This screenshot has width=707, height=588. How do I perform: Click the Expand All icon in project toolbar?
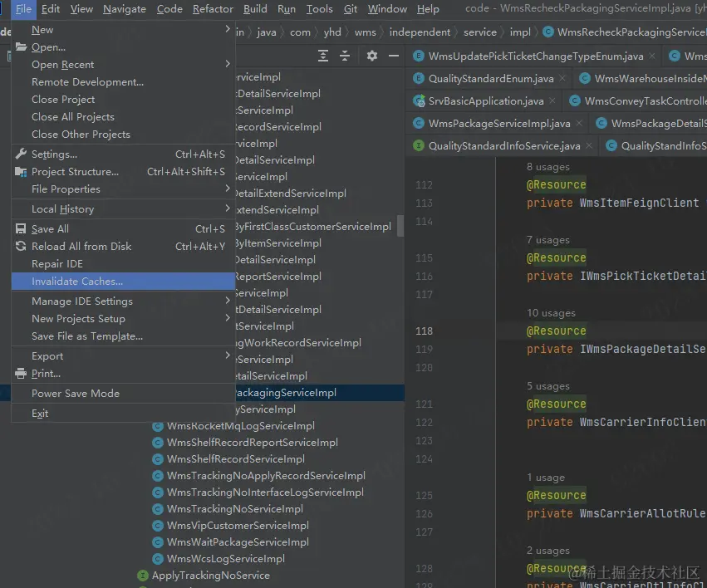pos(323,56)
